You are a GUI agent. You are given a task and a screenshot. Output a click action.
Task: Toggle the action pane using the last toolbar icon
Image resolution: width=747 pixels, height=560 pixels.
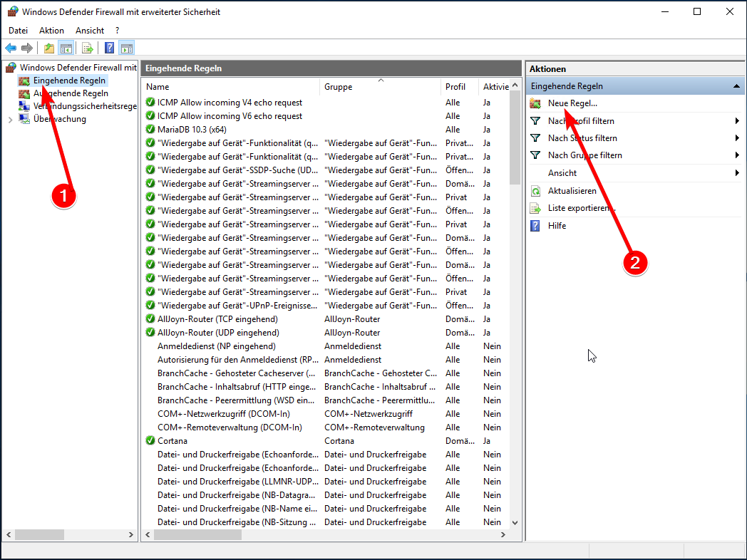click(127, 48)
